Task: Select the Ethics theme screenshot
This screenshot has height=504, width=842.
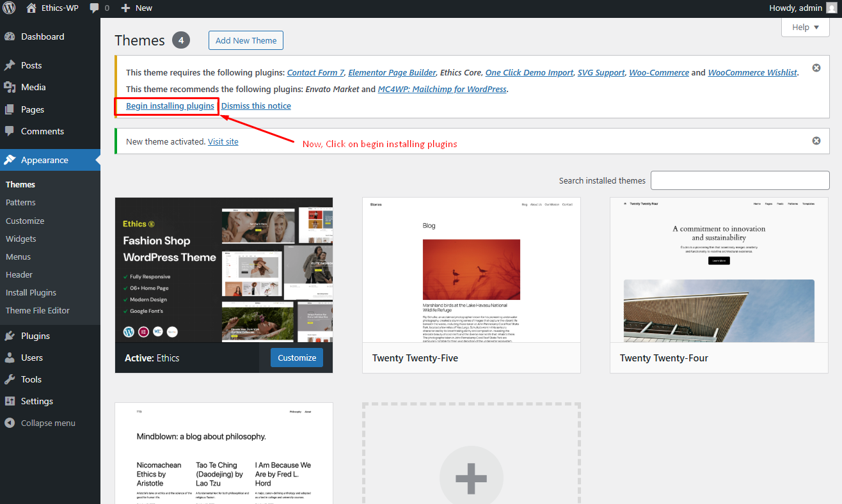Action: click(224, 270)
